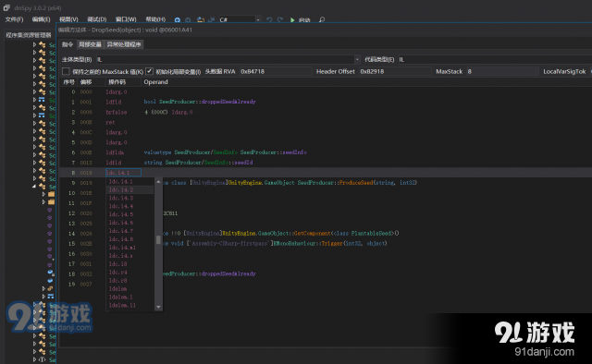Click the search magnifier toolbar icon
The image size is (592, 364).
click(x=322, y=19)
